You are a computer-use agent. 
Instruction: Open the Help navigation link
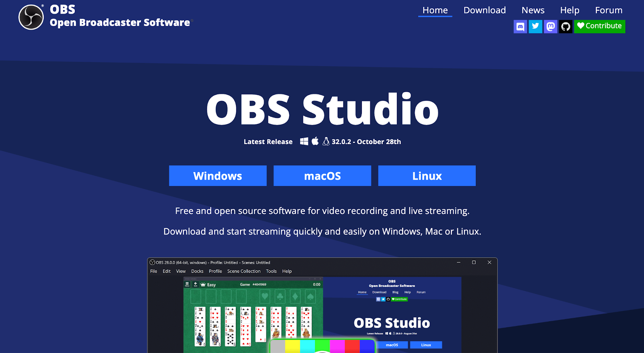570,10
